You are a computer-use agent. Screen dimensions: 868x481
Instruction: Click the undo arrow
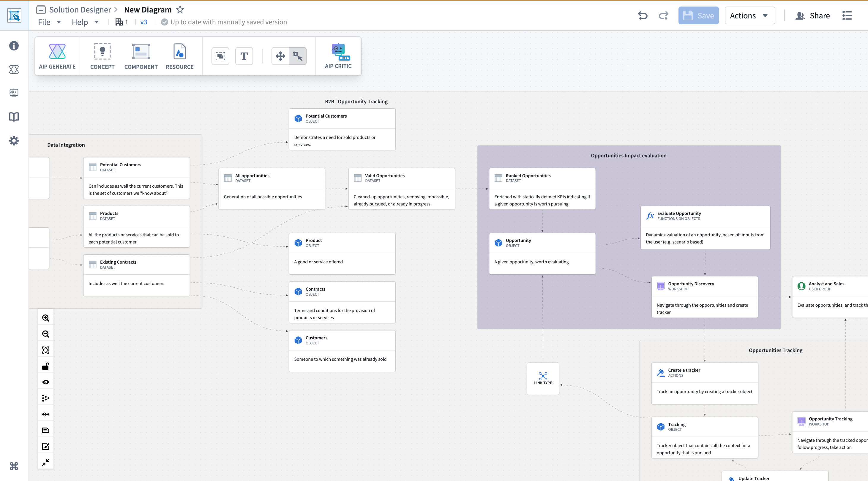643,15
